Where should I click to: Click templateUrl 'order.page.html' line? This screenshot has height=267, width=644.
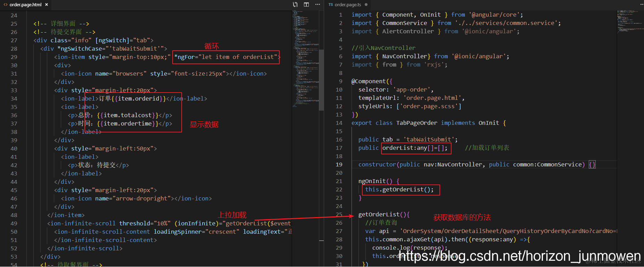[x=412, y=98]
